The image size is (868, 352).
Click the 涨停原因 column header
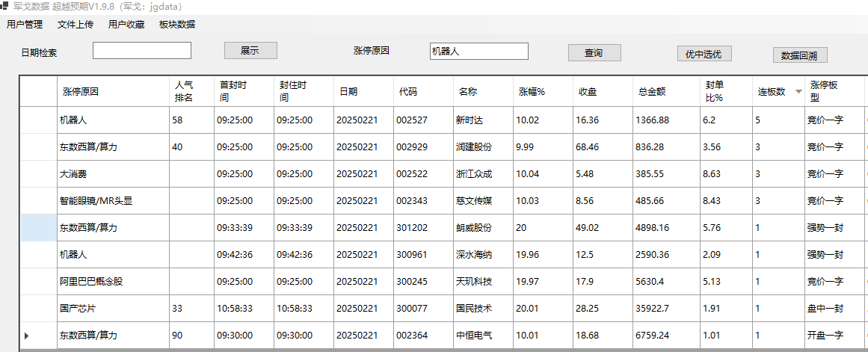tap(113, 91)
